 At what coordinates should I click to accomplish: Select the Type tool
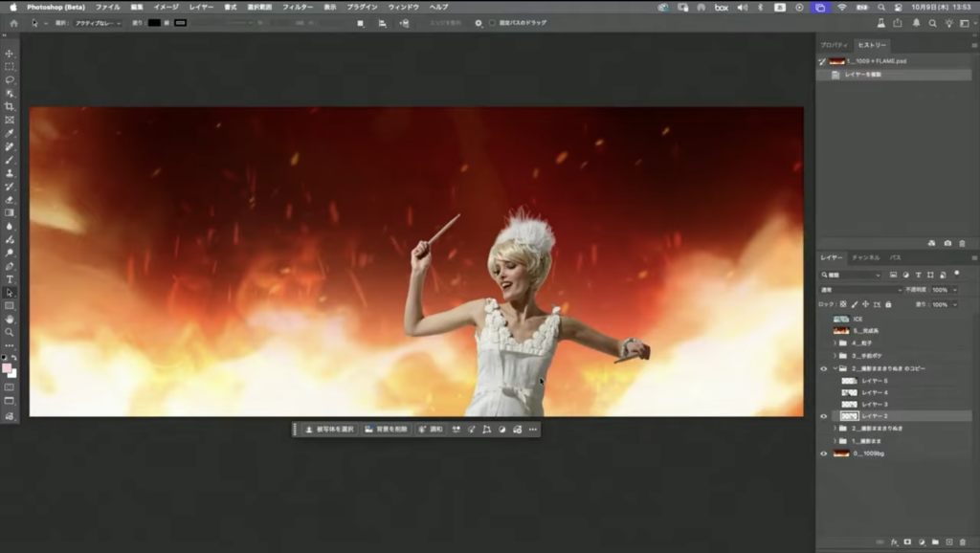pyautogui.click(x=10, y=279)
